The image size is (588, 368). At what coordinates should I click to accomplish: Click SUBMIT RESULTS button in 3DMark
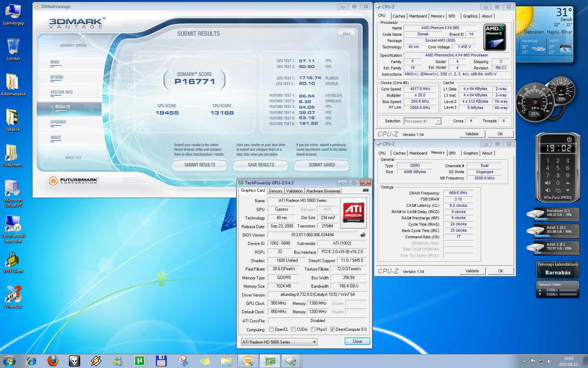coord(200,165)
